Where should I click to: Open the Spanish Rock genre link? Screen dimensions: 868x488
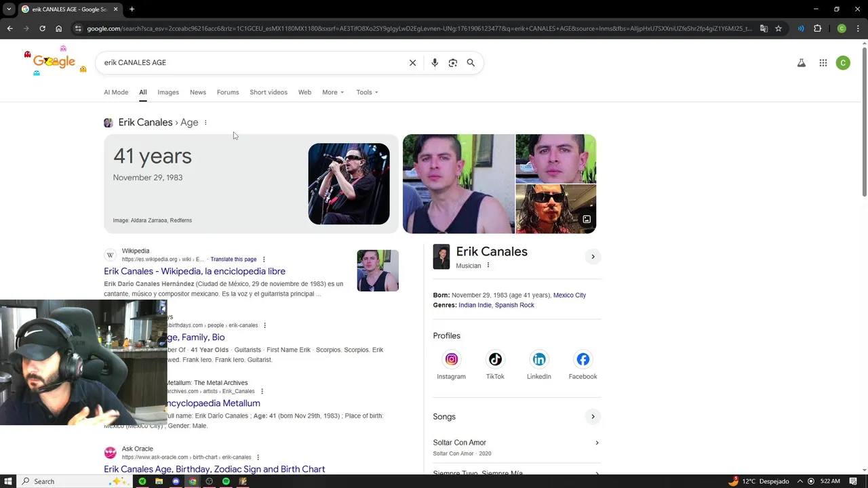click(x=515, y=305)
